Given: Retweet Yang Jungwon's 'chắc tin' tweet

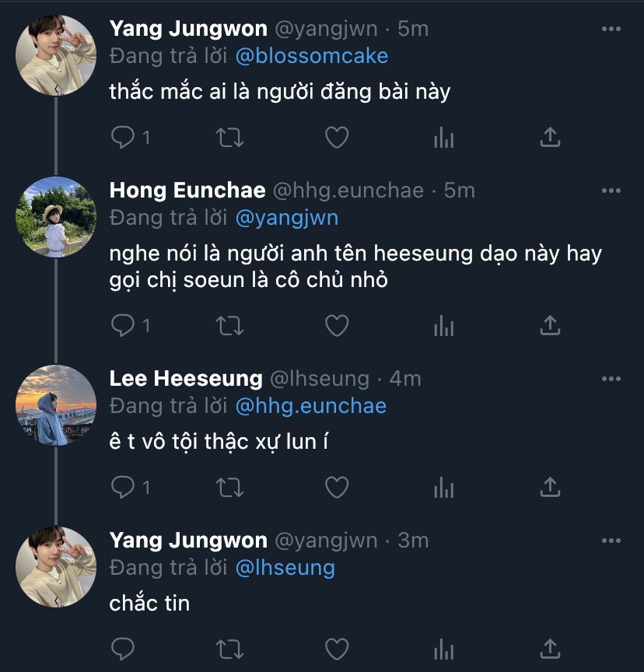Looking at the screenshot, I should click(229, 648).
